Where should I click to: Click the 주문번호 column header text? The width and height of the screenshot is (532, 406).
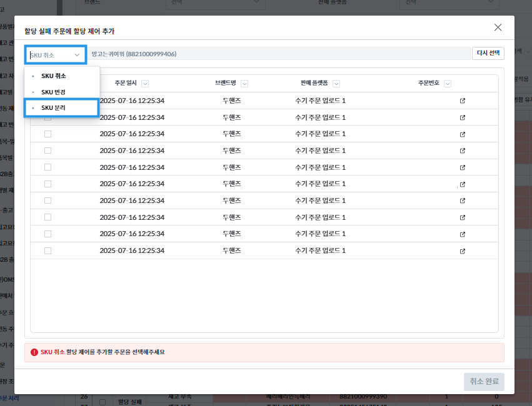tap(429, 83)
